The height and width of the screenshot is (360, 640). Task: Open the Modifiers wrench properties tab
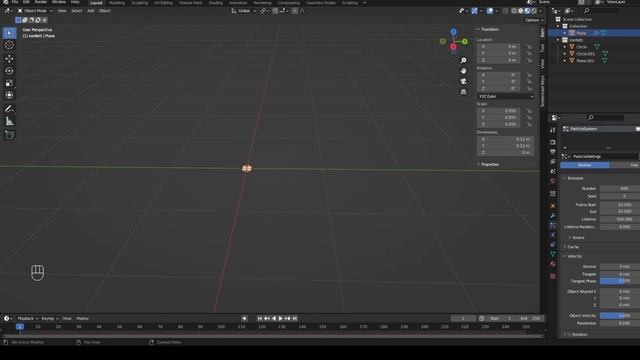[553, 216]
